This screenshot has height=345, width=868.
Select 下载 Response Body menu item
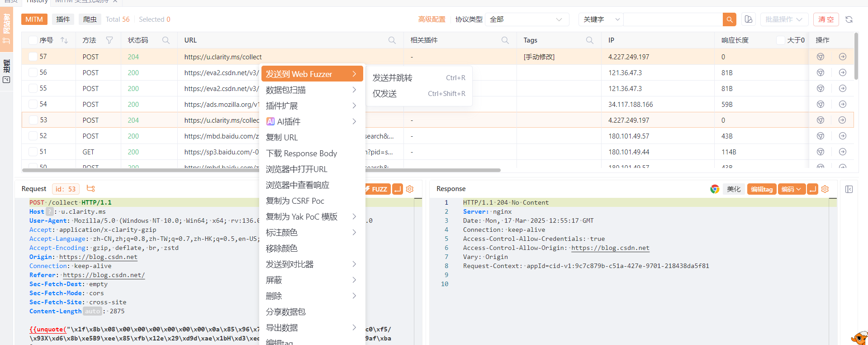click(312, 153)
